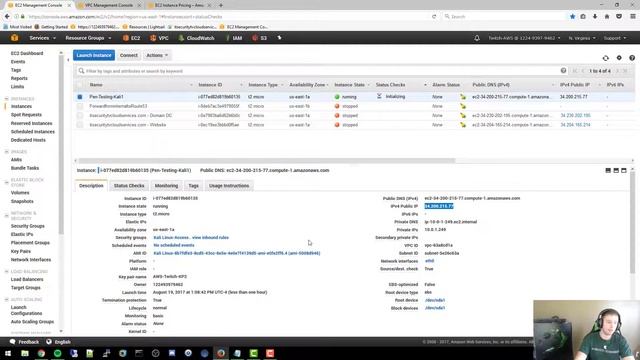Open the VPC shortcut in AWS navbar
This screenshot has height=360, width=640.
tap(159, 38)
